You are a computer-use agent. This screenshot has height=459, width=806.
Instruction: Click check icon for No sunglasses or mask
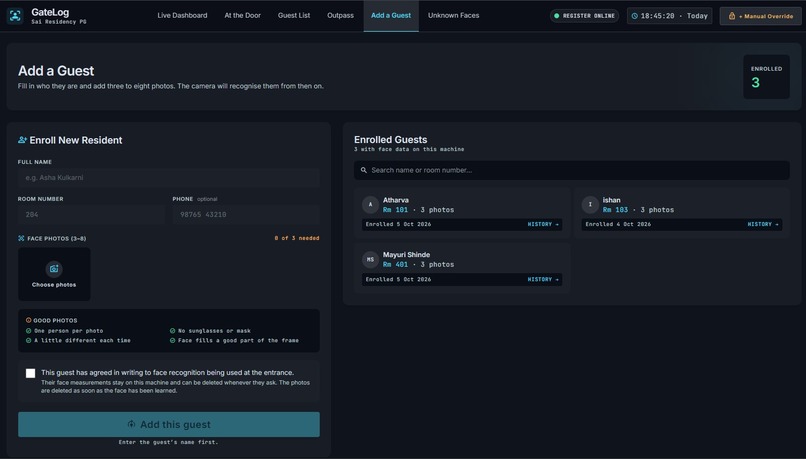[x=172, y=331]
